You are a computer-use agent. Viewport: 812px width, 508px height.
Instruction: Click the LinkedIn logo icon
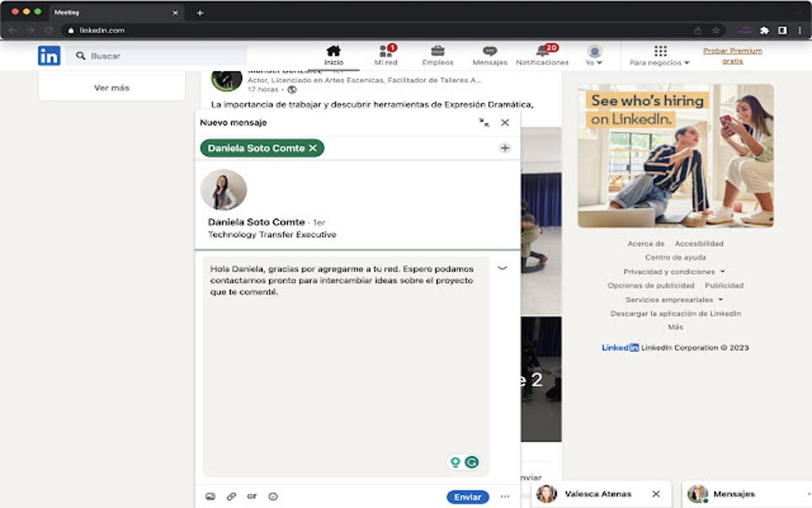(x=49, y=56)
